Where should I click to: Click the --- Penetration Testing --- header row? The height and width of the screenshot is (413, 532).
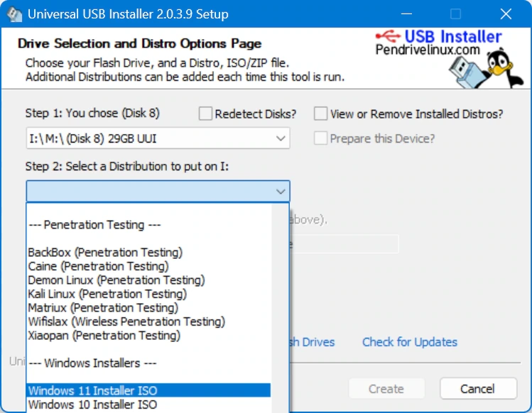coord(149,225)
